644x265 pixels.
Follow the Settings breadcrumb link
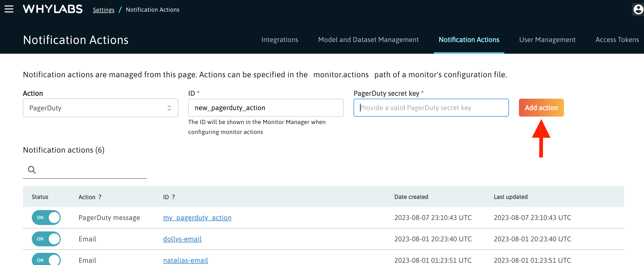[103, 9]
